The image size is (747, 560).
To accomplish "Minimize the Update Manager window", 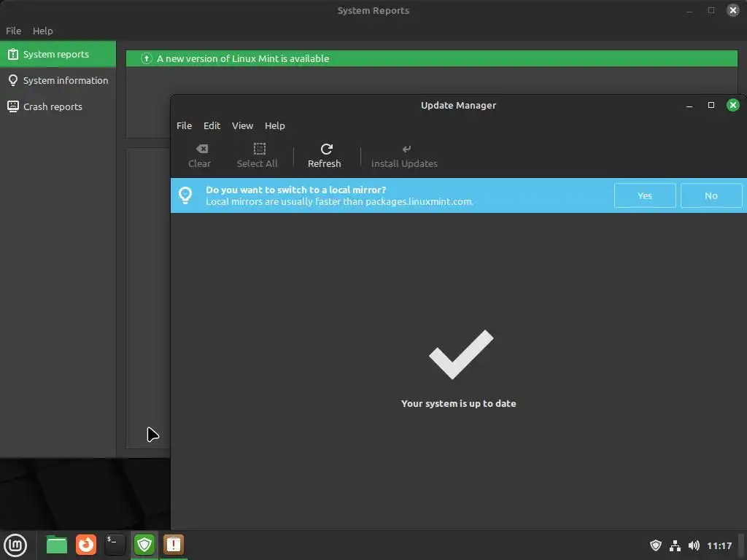I will click(689, 105).
